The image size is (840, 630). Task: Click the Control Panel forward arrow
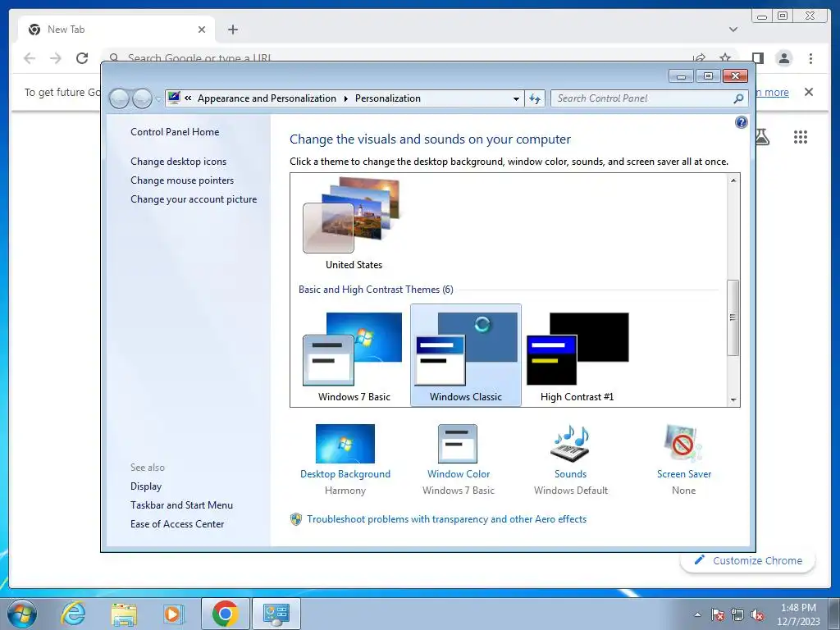pyautogui.click(x=142, y=98)
